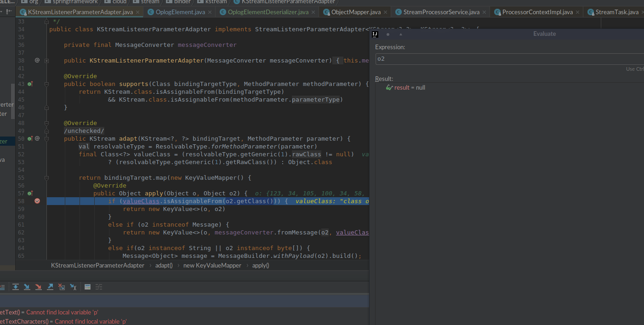Collapse the anonymous KeyValueMapper fold at line 55
Viewport: 644px width, 325px height.
(x=47, y=177)
